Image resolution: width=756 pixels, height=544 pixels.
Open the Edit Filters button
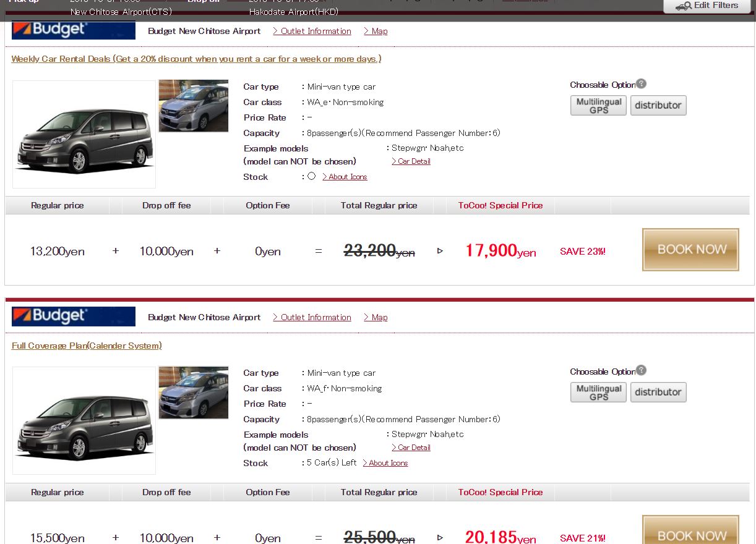(x=707, y=6)
